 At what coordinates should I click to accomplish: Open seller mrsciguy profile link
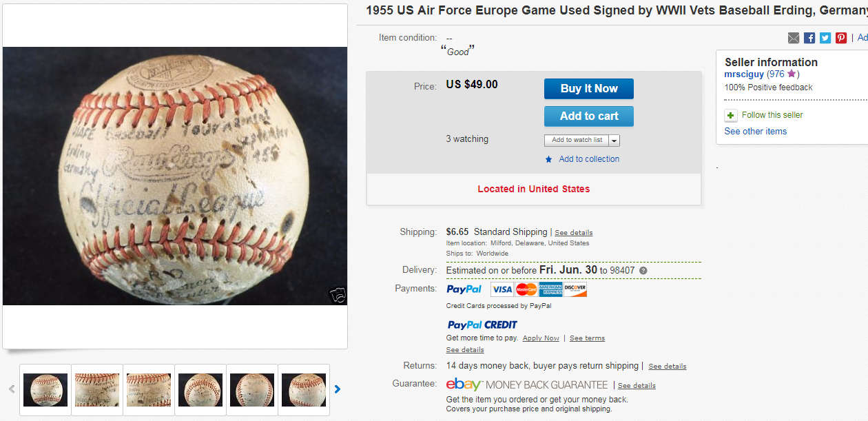[x=744, y=74]
